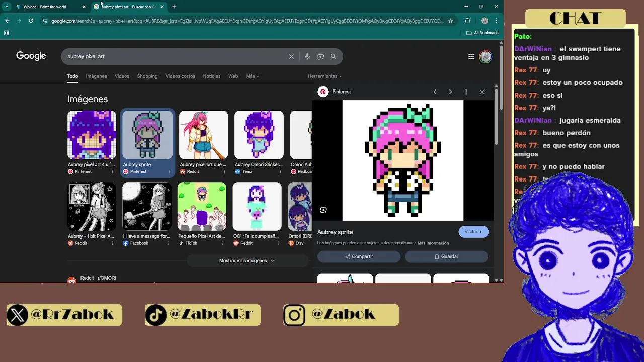Viewport: 644px width, 362px height.
Task: Bookmark this page with the star icon
Action: (x=450, y=21)
